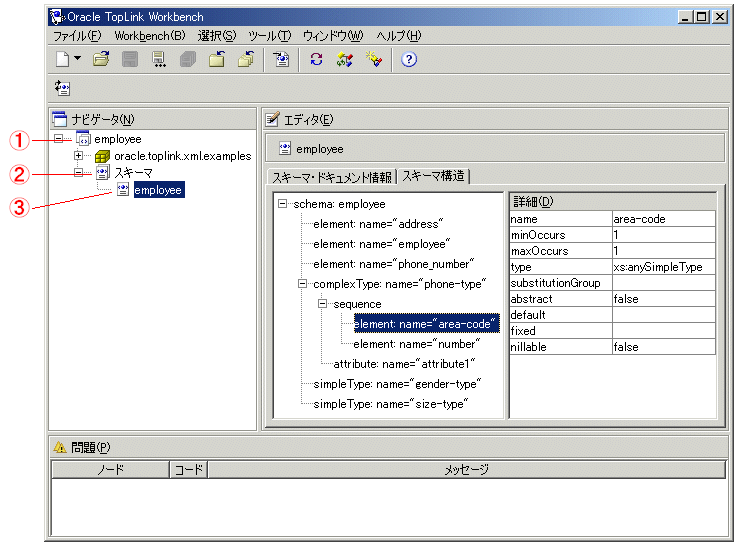Viewport: 736px width, 545px height.
Task: Expand the oracle.toplink.xml.examples package node
Action: [78, 155]
